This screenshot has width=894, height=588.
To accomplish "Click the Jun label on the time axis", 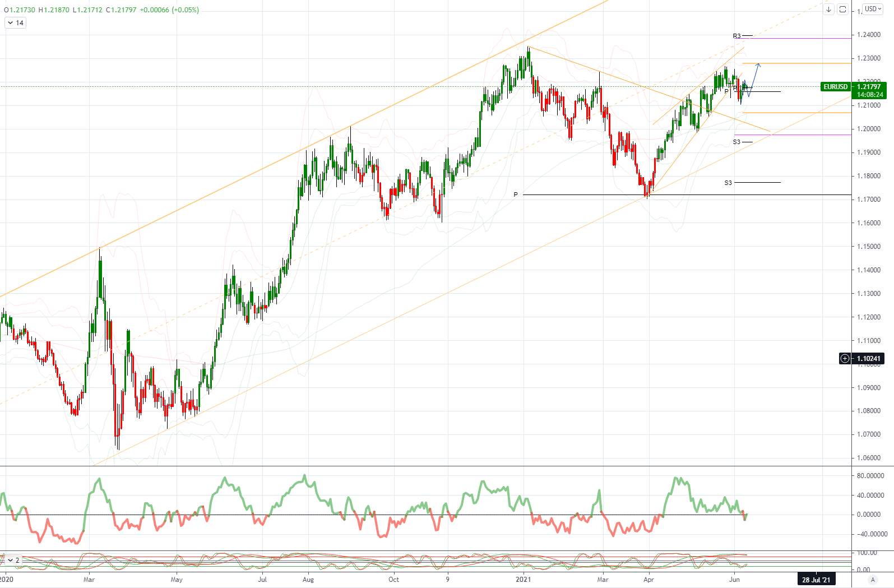I will click(x=735, y=580).
